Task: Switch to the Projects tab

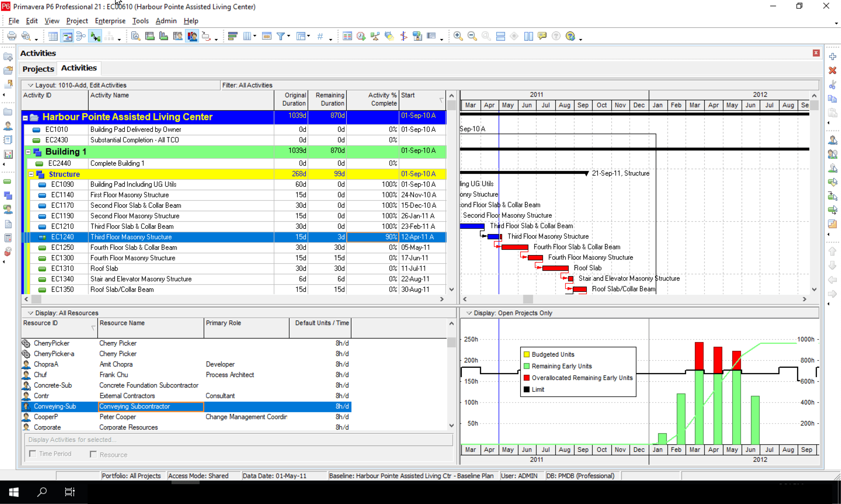Action: (38, 69)
